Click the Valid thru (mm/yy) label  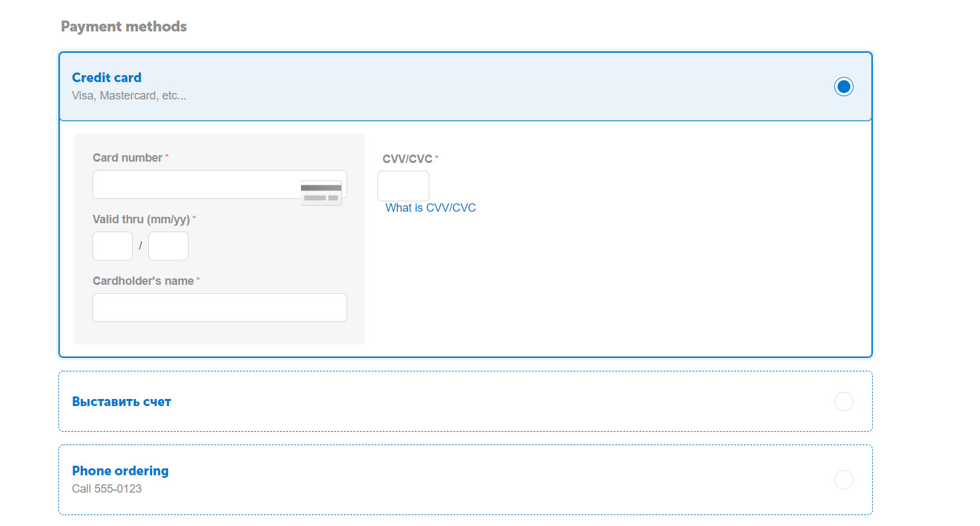[x=141, y=219]
